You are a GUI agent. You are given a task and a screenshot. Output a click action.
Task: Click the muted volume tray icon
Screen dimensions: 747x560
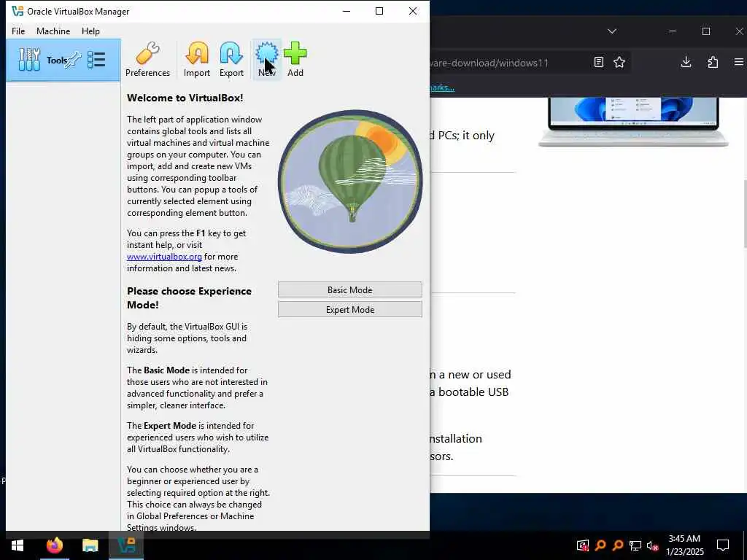click(652, 545)
